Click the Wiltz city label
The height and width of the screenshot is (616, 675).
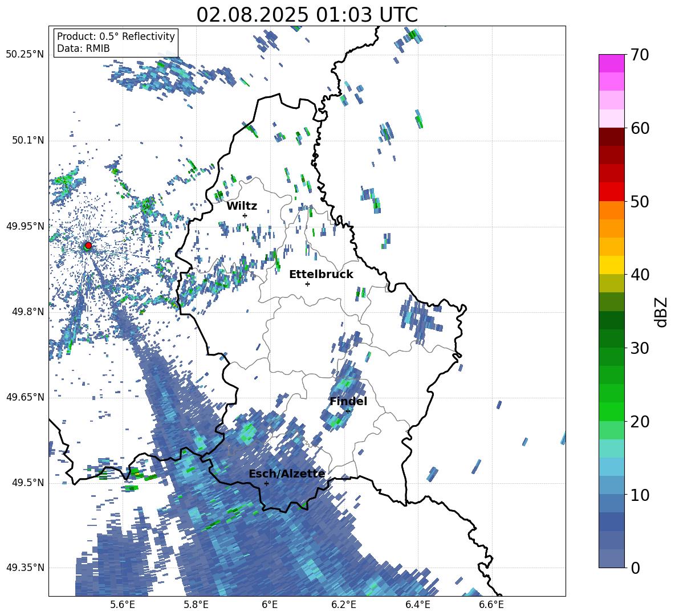[x=242, y=206]
